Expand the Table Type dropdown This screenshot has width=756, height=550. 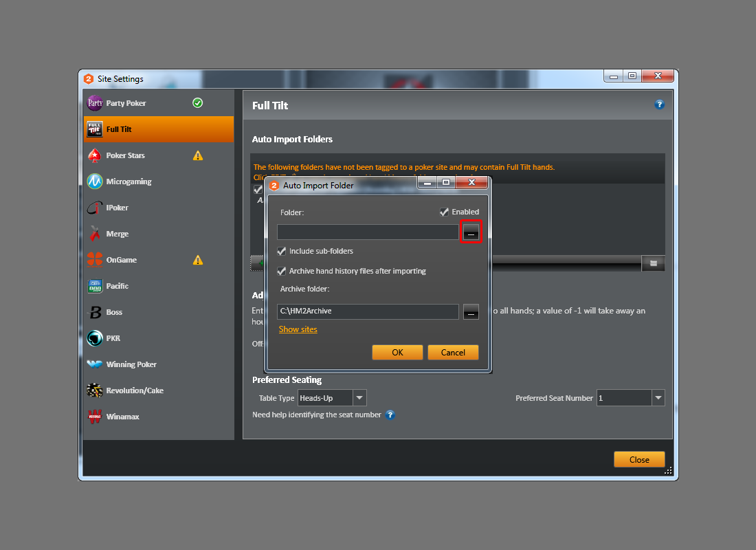pyautogui.click(x=360, y=398)
